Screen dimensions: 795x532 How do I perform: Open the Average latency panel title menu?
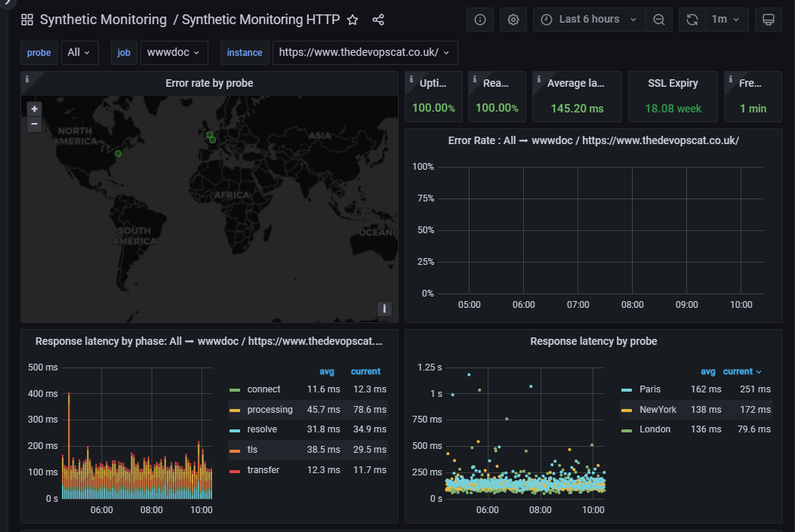575,83
